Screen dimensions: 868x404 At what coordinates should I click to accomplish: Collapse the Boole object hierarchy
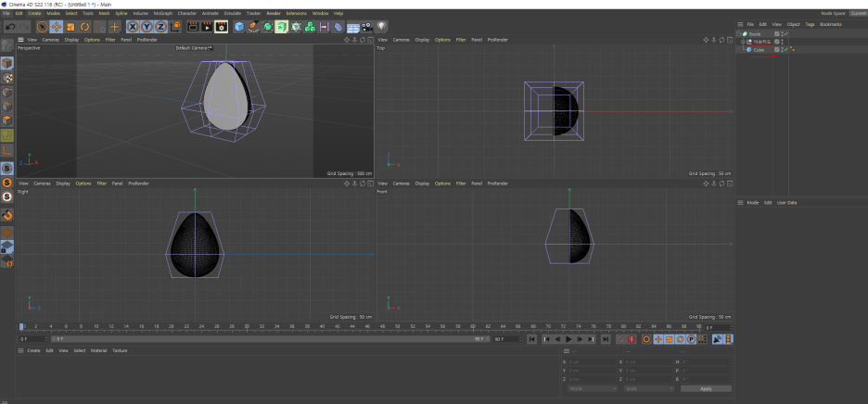[739, 33]
